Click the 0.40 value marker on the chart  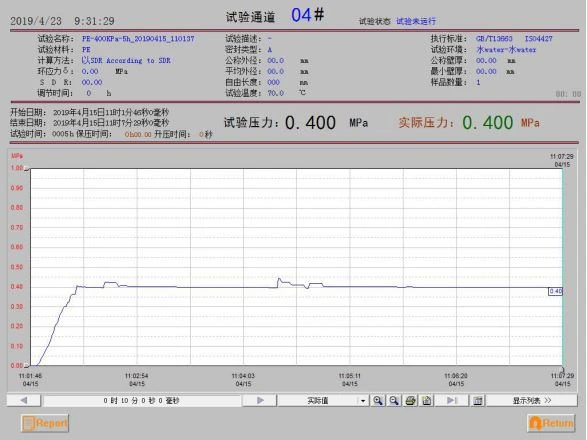(556, 291)
